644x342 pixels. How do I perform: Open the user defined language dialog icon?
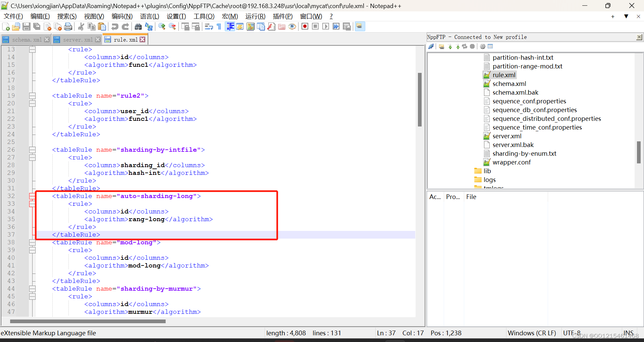(240, 27)
